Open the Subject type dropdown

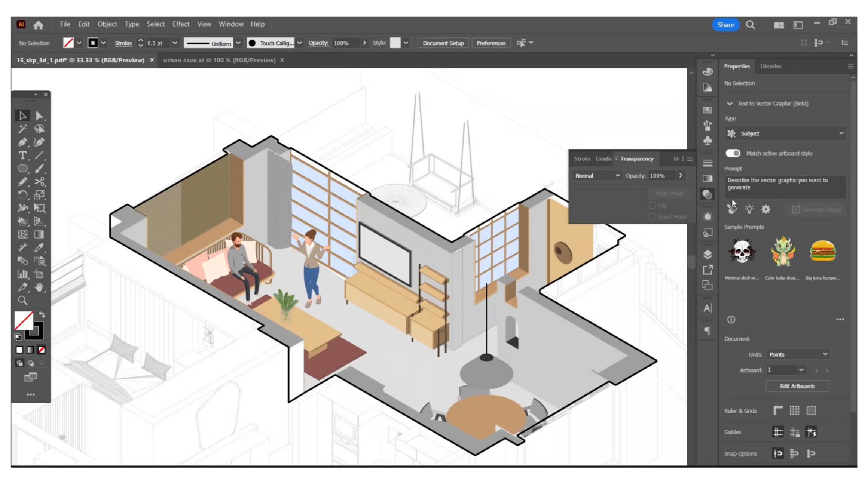(x=785, y=133)
